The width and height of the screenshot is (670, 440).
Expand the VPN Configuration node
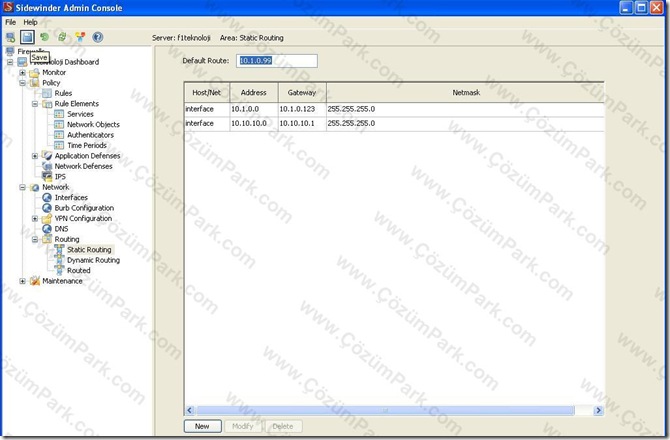35,218
